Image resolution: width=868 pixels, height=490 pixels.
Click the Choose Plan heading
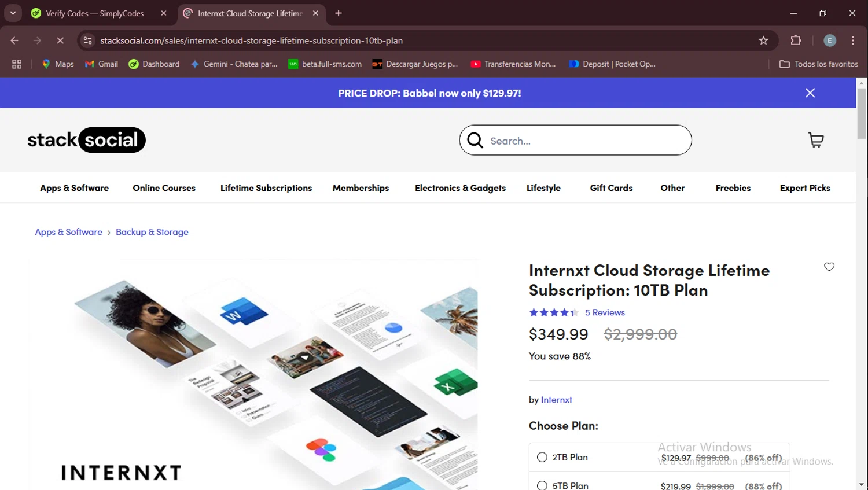point(564,426)
